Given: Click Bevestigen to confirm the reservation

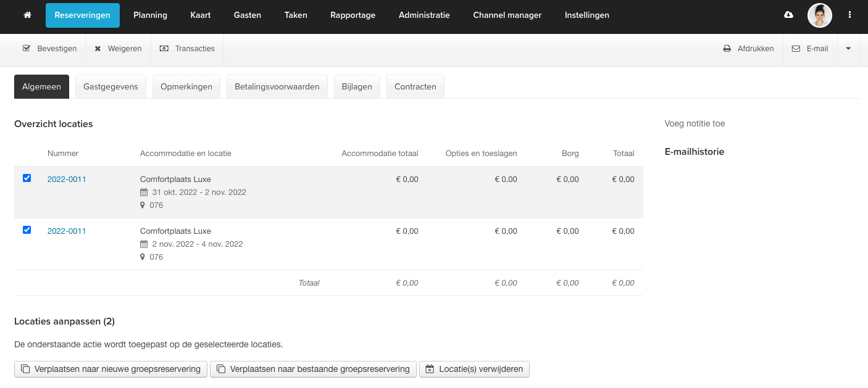Looking at the screenshot, I should click(x=50, y=49).
